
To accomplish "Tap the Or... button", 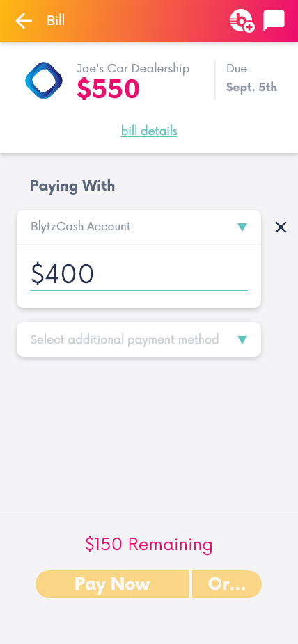I will pos(227,584).
